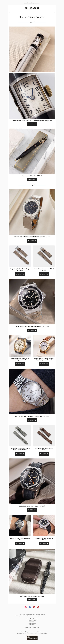
Task: Open the Facebook social icon
Action: (x=30, y=607)
